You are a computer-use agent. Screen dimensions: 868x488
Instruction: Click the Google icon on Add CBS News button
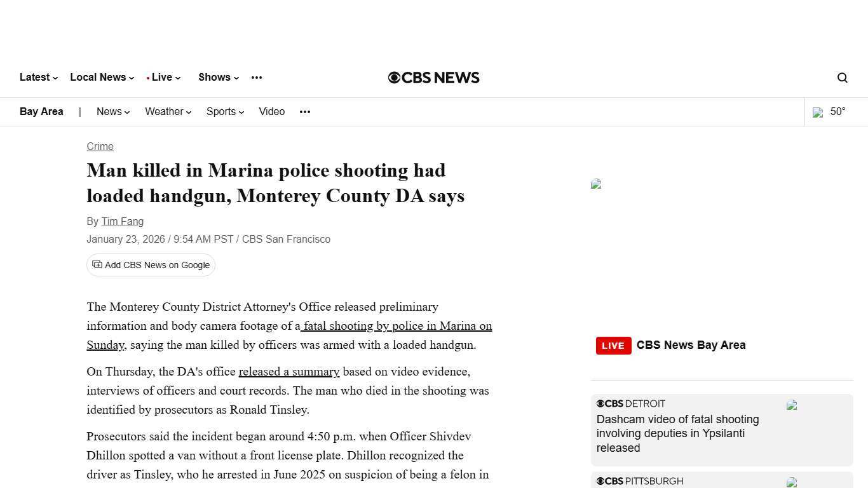coord(97,264)
